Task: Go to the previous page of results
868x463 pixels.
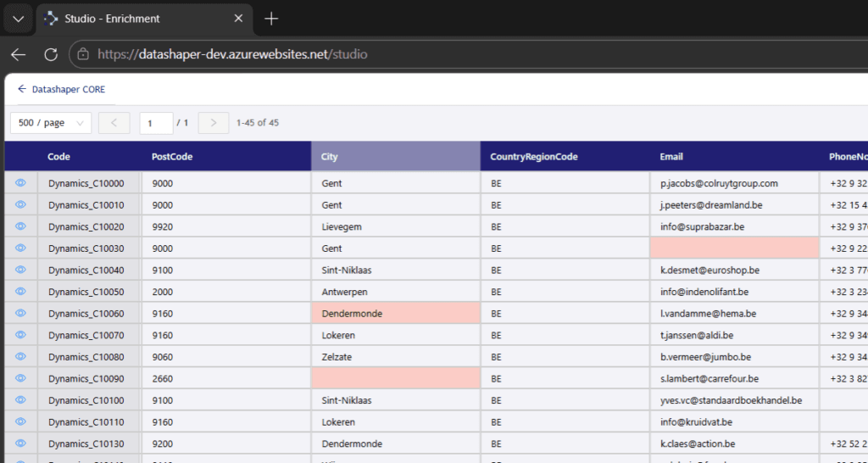Action: coord(114,123)
